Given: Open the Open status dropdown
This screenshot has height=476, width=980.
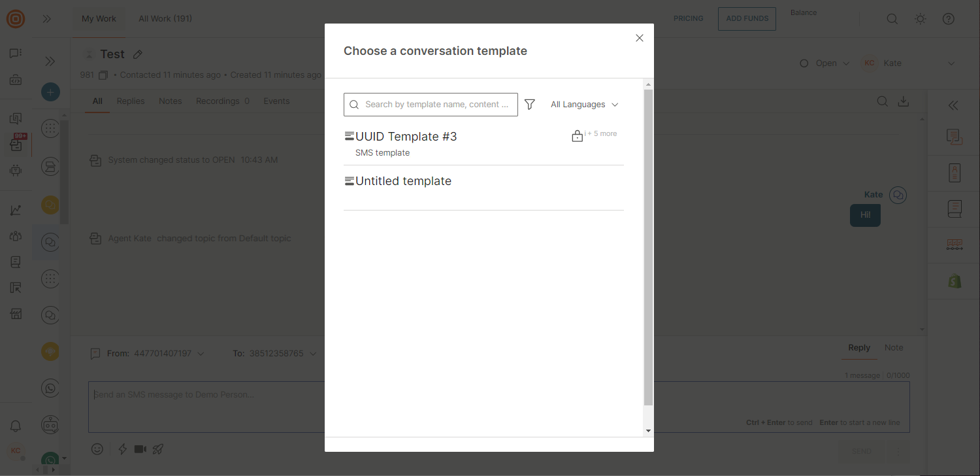Looking at the screenshot, I should click(x=825, y=63).
